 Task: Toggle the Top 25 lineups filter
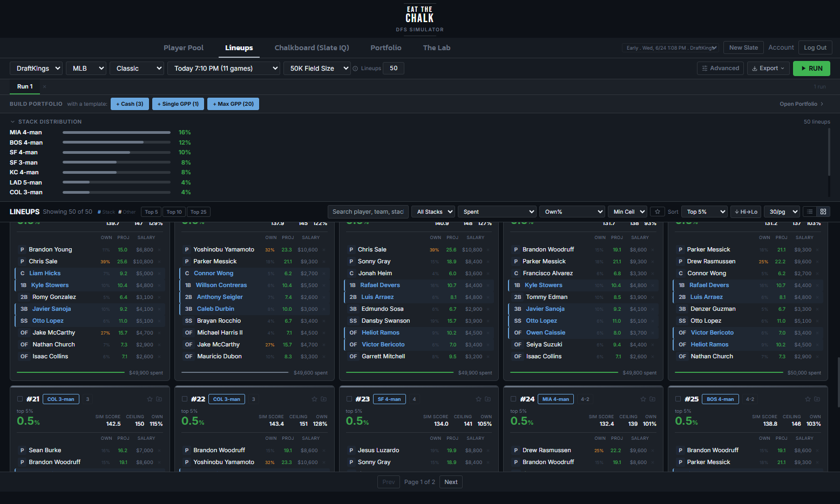[199, 212]
